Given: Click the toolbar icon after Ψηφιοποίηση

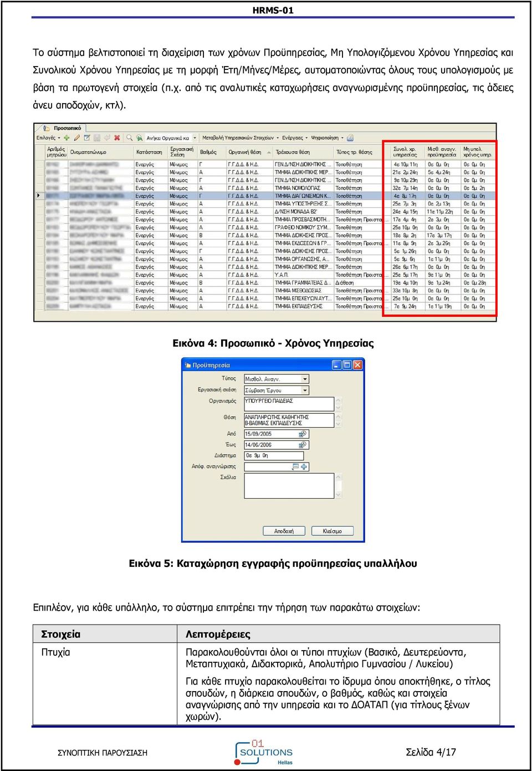Looking at the screenshot, I should tap(350, 138).
